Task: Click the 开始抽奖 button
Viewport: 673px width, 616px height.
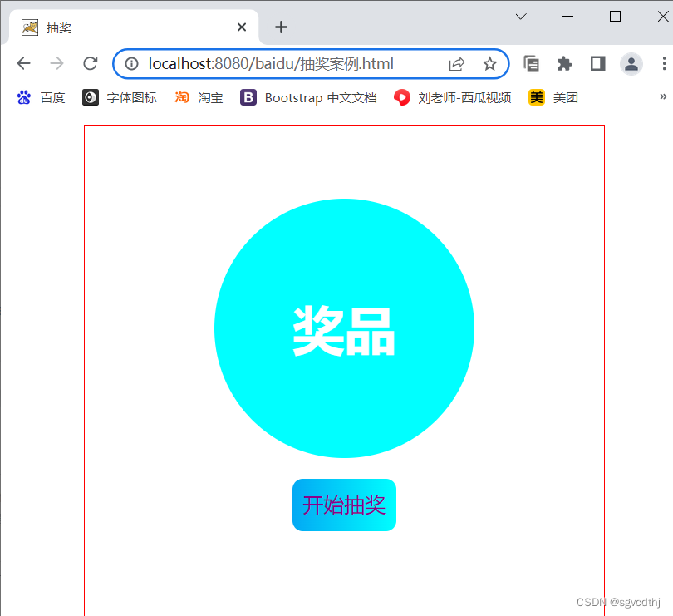Action: [344, 505]
